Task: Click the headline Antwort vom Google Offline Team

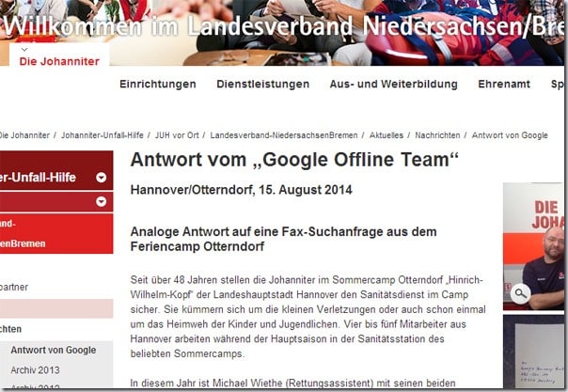Action: 294,160
